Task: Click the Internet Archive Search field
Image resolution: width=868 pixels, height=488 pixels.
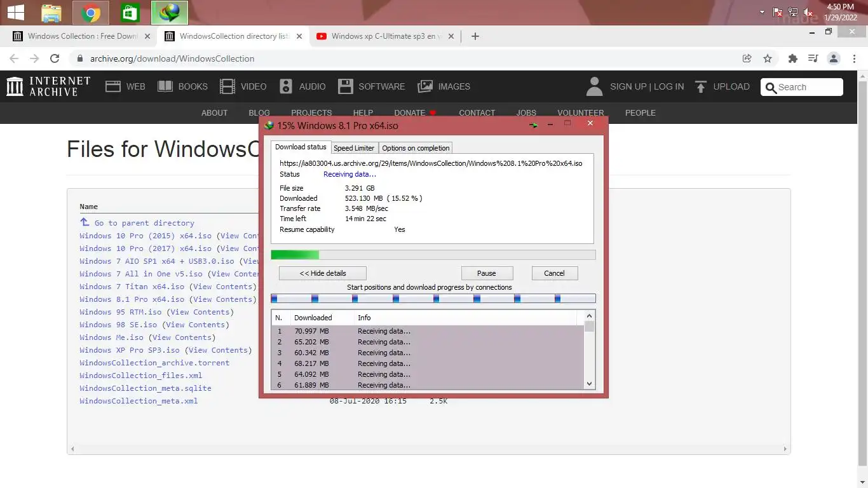Action: [802, 87]
